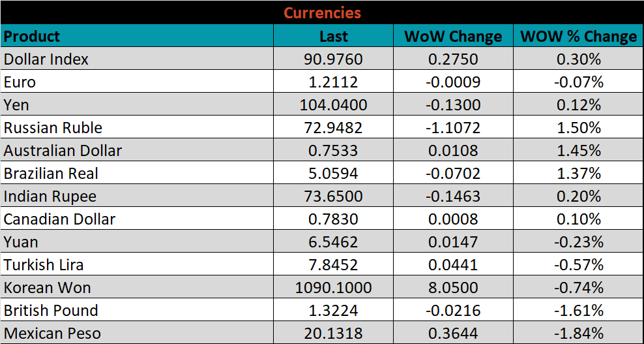The width and height of the screenshot is (644, 344).
Task: Click the Canadian Dollar product cell
Action: [x=59, y=219]
